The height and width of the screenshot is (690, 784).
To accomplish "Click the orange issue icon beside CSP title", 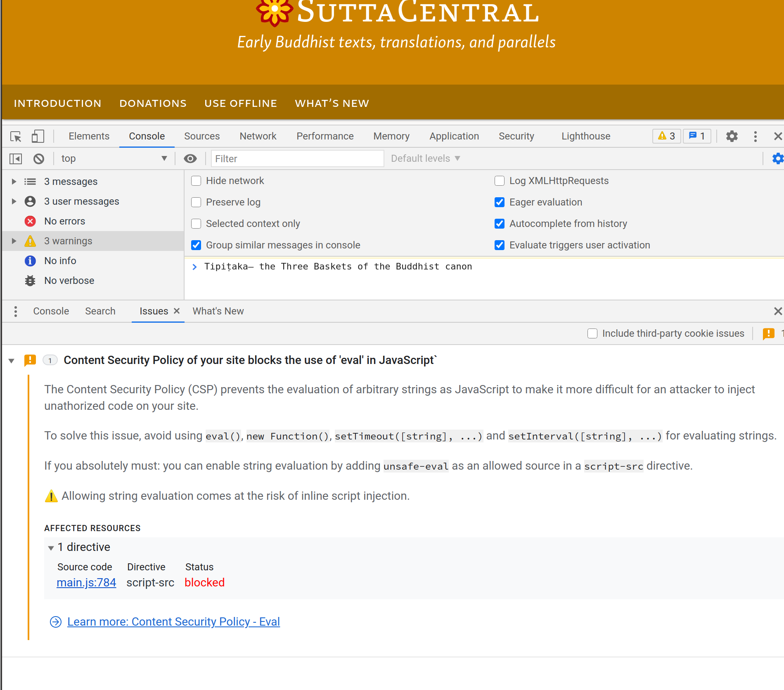I will [30, 360].
